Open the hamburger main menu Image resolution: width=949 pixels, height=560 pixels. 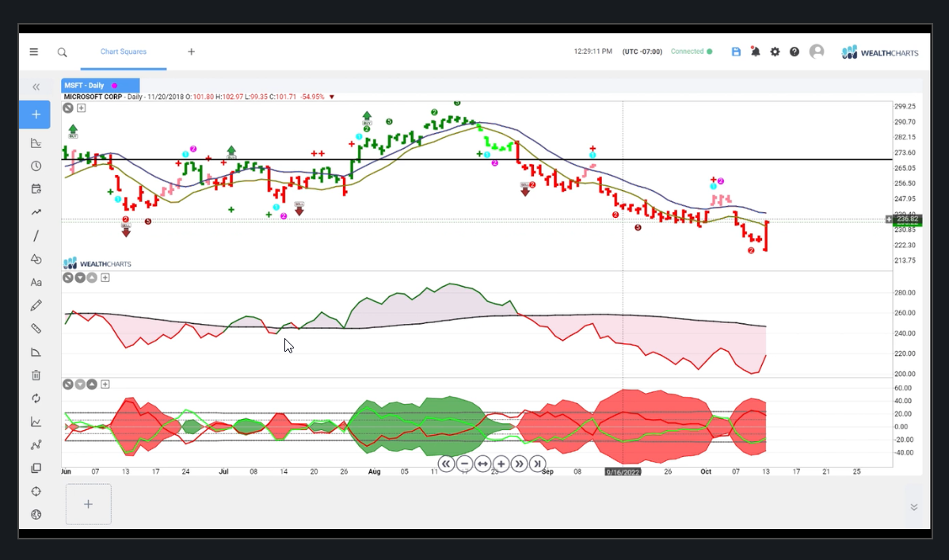34,52
